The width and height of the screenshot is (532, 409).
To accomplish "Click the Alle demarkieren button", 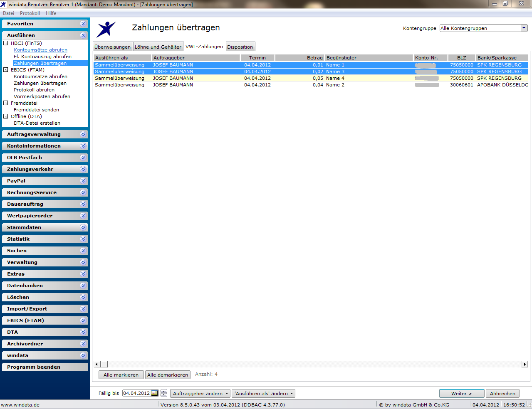I will pyautogui.click(x=168, y=375).
